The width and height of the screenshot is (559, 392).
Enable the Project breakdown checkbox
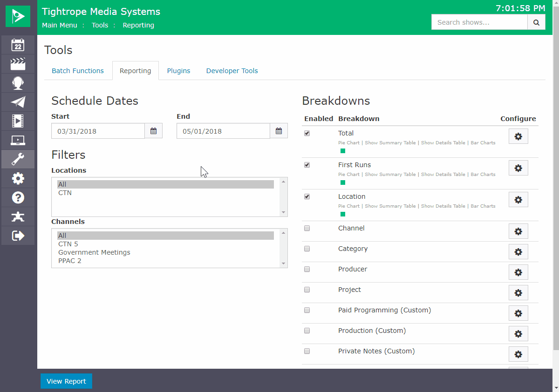pyautogui.click(x=307, y=290)
